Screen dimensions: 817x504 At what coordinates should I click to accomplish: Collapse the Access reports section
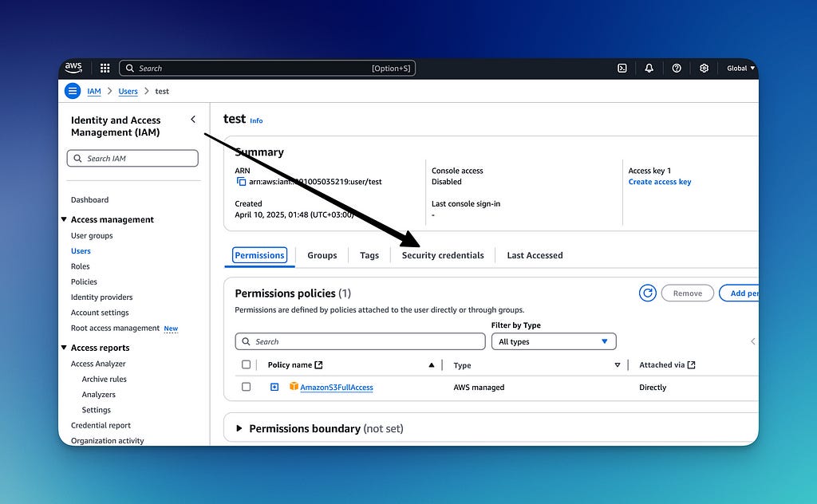tap(64, 347)
